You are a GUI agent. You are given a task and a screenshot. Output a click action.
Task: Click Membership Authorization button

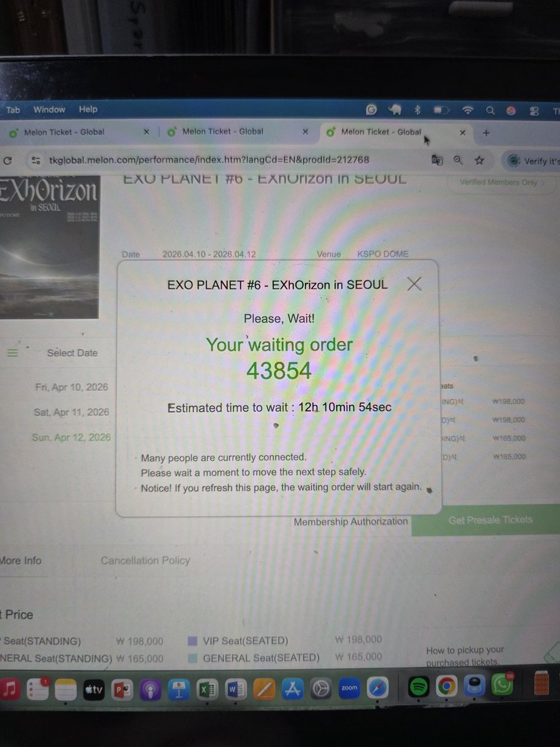(351, 522)
